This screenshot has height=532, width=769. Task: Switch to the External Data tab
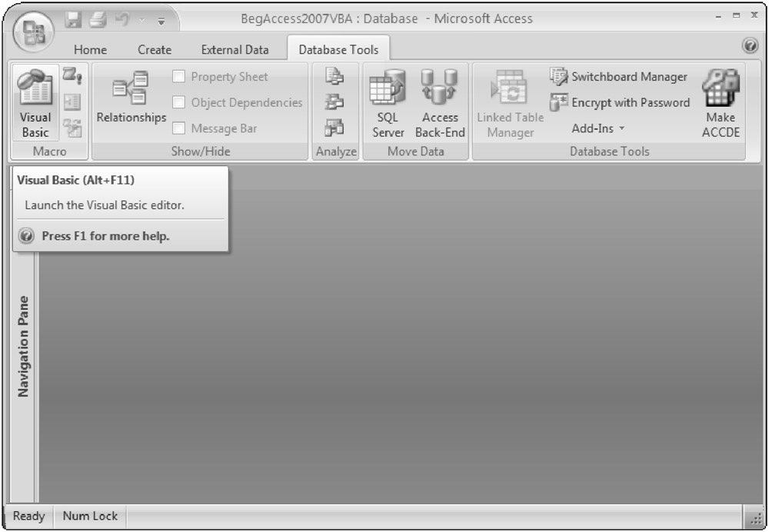(x=235, y=50)
